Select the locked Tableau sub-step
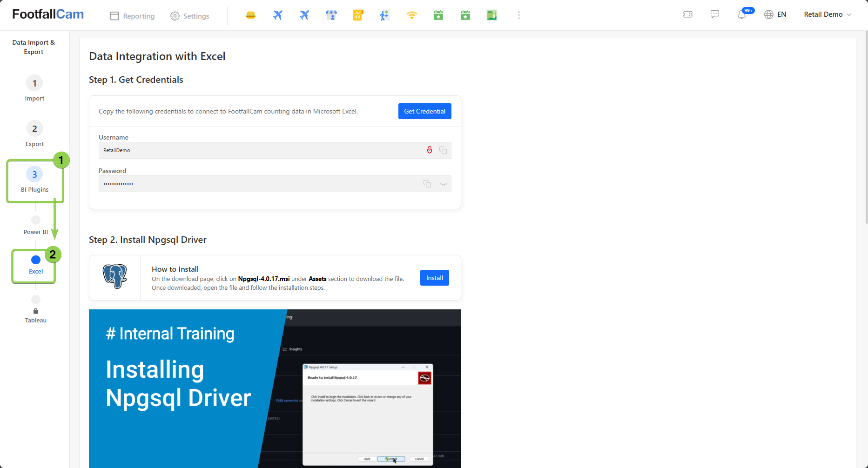 click(36, 310)
